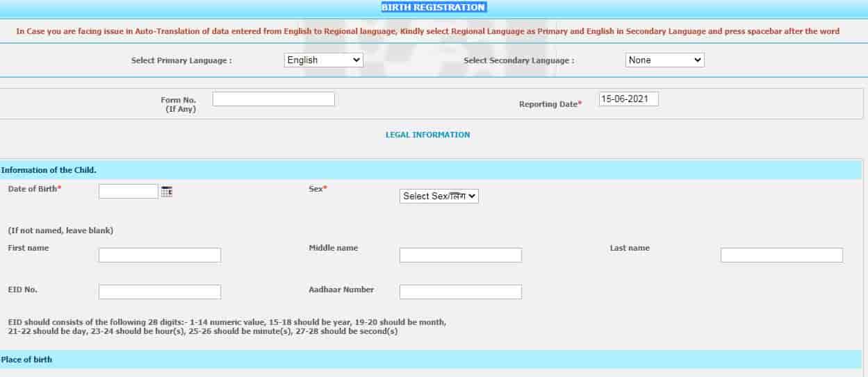Click the 'Aadhaar Number' label
The image size is (868, 377).
pos(341,290)
